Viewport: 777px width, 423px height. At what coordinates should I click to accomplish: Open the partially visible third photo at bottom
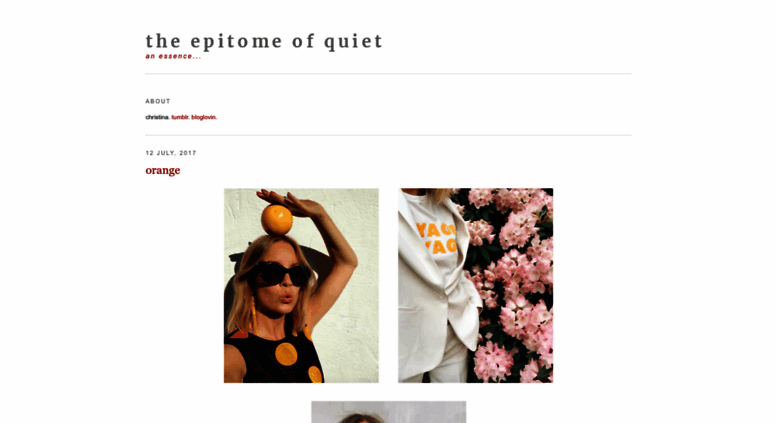tap(388, 412)
